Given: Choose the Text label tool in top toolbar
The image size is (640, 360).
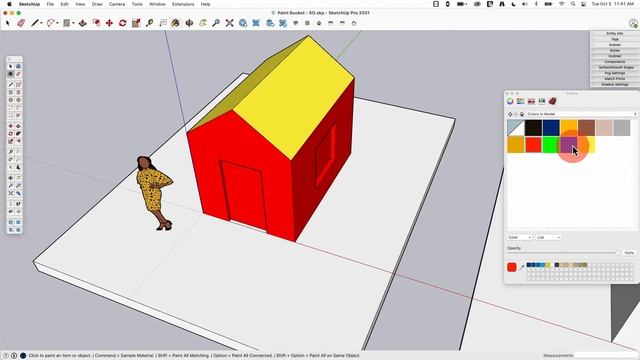Looking at the screenshot, I should (x=163, y=23).
